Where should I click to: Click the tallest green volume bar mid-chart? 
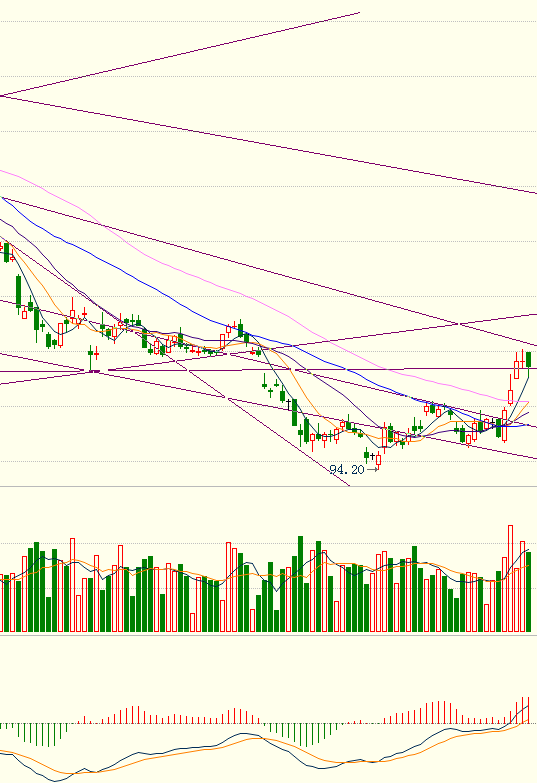tap(301, 584)
